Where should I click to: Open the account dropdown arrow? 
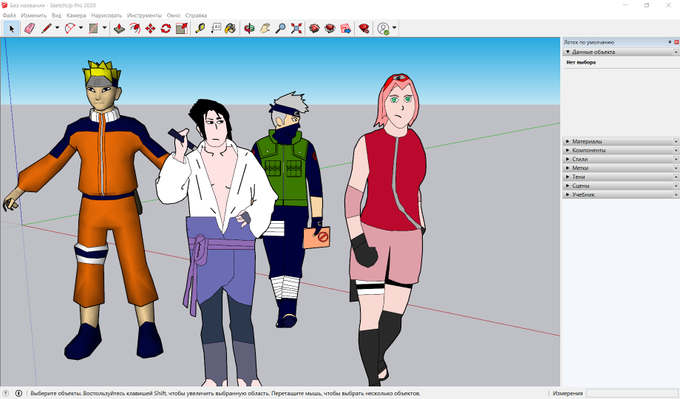pos(394,28)
